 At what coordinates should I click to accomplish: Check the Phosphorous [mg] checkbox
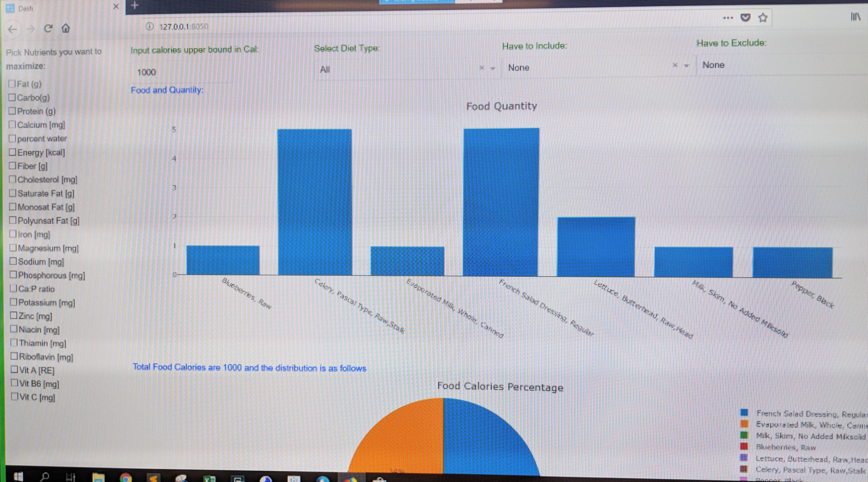(14, 275)
